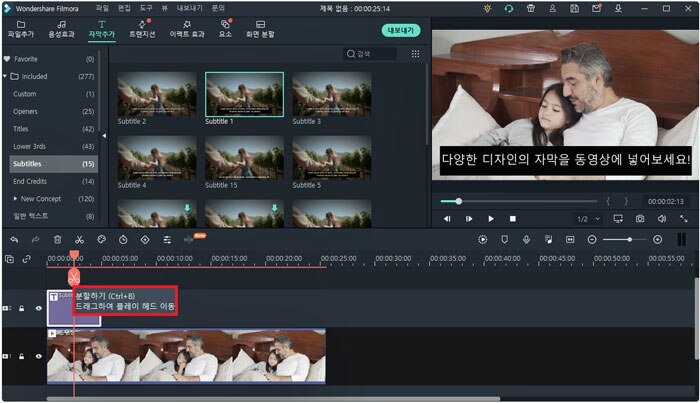Hide the subtitle track with eye icon
700x403 pixels.
[x=39, y=308]
